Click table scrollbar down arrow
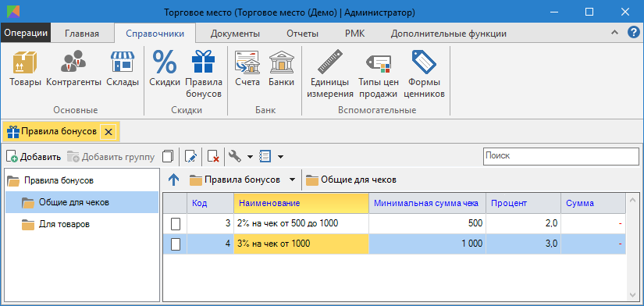The image size is (644, 306). (632, 294)
